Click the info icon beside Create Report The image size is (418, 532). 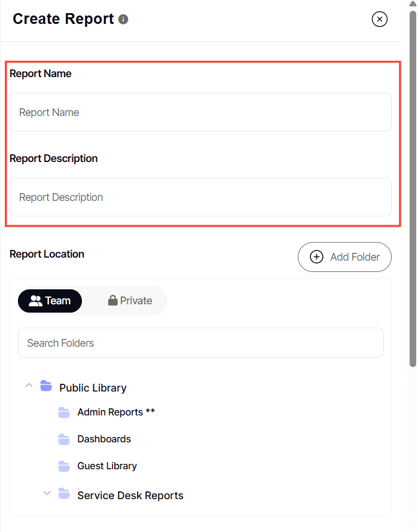123,19
